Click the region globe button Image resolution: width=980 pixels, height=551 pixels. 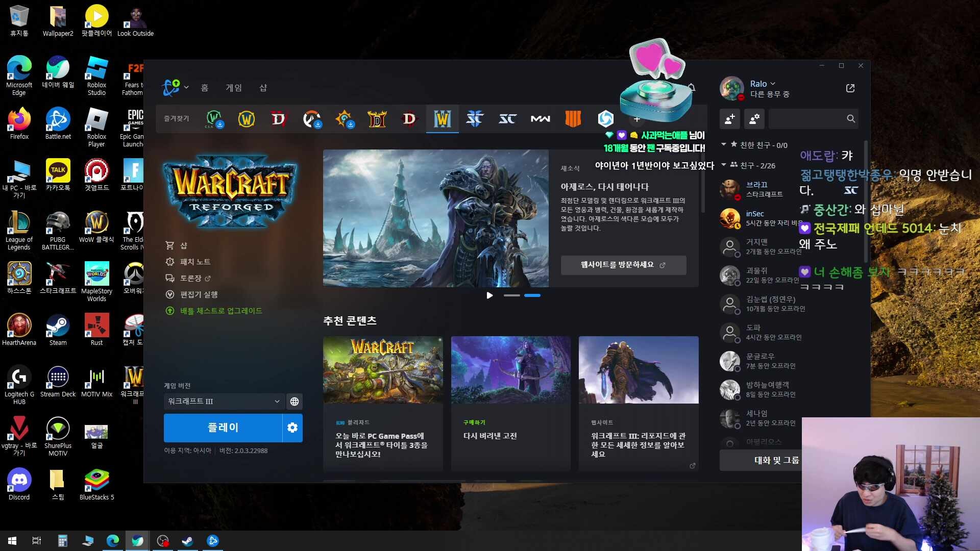(x=295, y=402)
